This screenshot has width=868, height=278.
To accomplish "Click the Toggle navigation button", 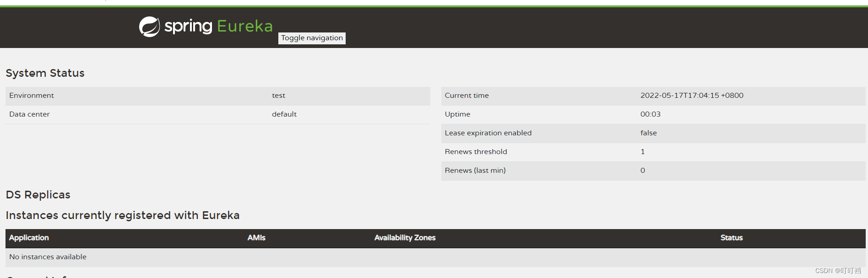I will [x=312, y=38].
